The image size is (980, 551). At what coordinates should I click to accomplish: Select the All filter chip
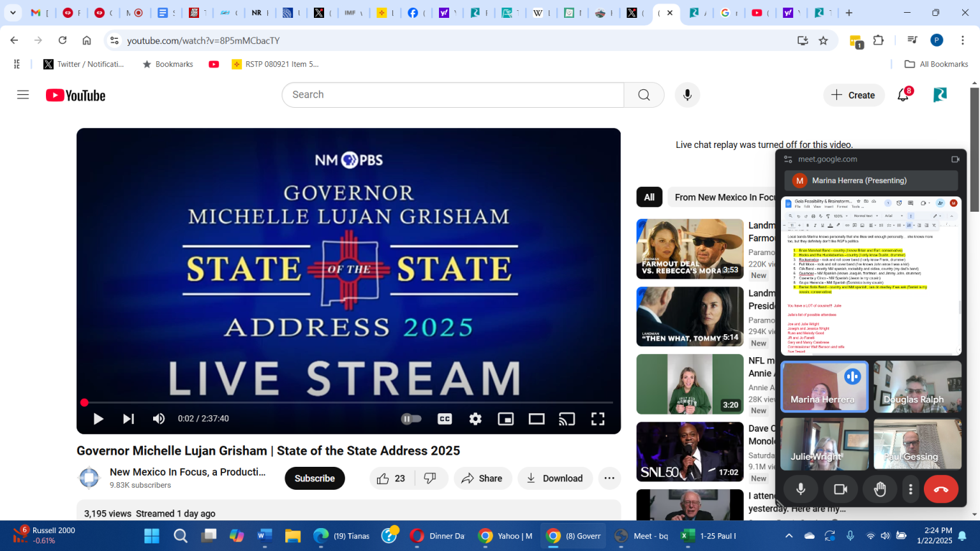(649, 197)
